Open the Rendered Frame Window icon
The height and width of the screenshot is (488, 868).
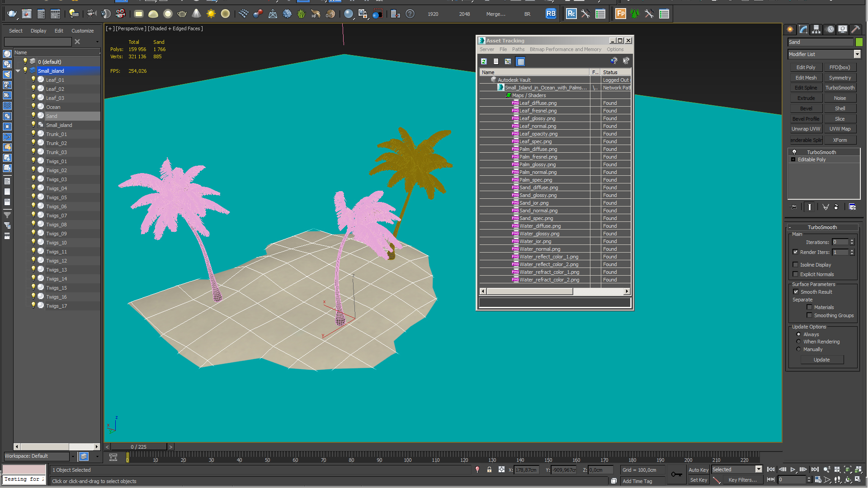27,14
